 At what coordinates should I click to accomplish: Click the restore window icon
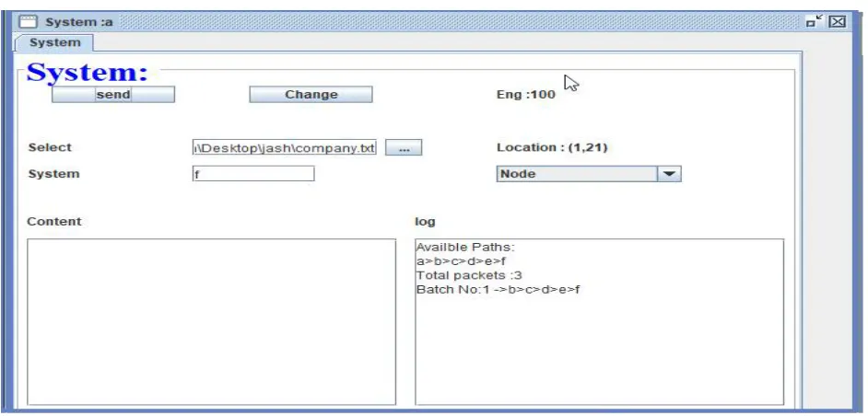815,21
